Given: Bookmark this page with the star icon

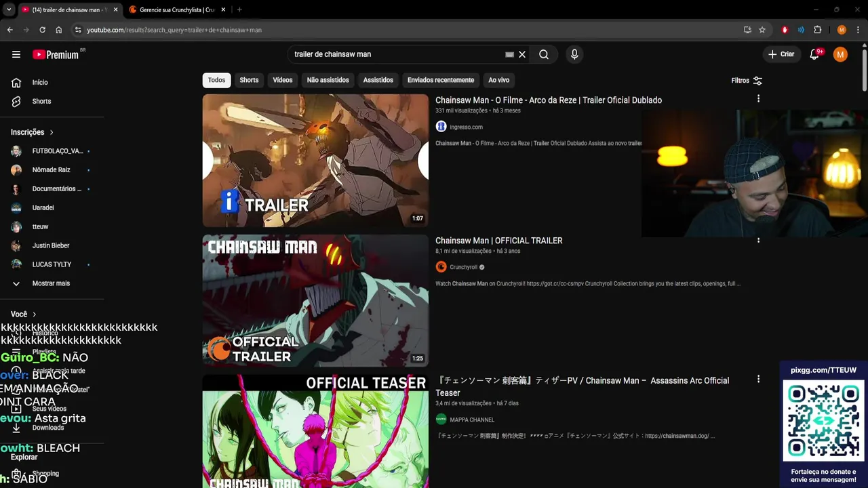Looking at the screenshot, I should (x=762, y=30).
